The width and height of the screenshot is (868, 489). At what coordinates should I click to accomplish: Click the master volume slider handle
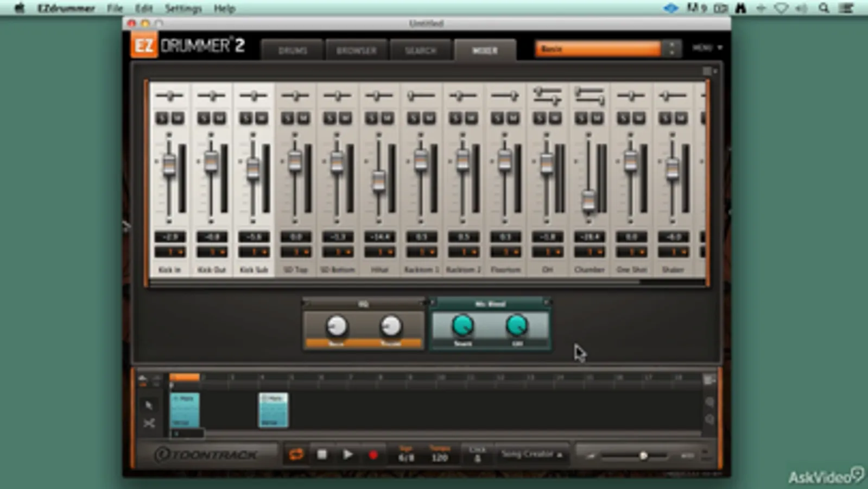[643, 455]
